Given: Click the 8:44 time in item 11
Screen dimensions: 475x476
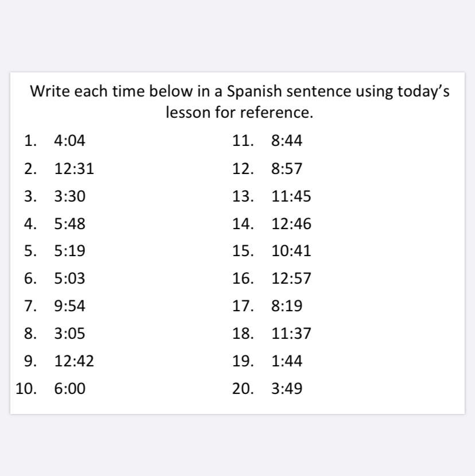Looking at the screenshot, I should (x=287, y=141).
